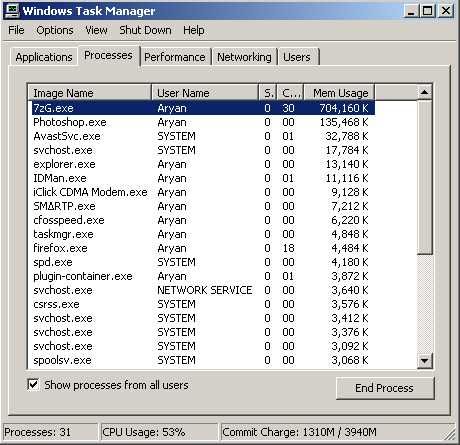The image size is (460, 445).
Task: Sort by the S. session column header
Action: pos(268,93)
